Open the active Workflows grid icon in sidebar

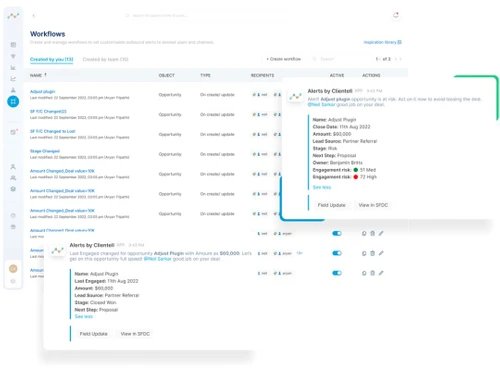coord(13,102)
